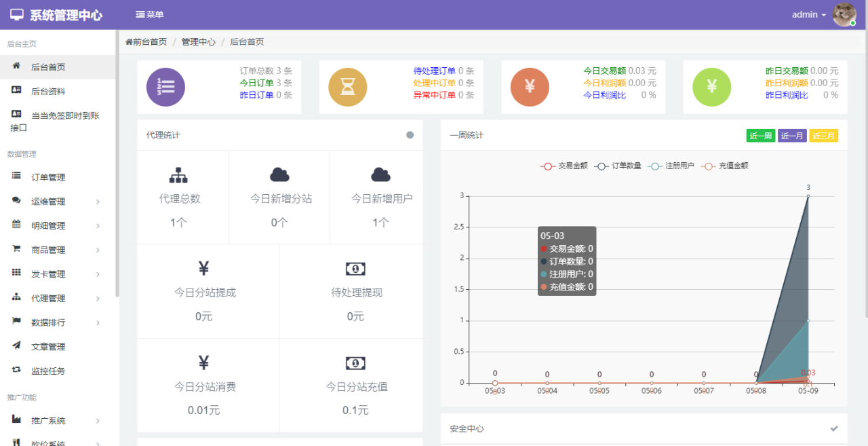This screenshot has width=868, height=446.
Task: Toggle 订单数量 series in chart legend
Action: tap(618, 166)
